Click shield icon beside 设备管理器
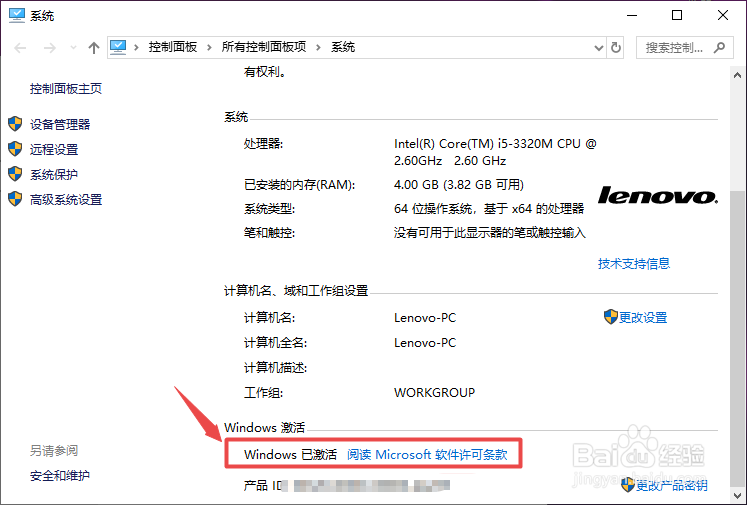 (x=15, y=124)
